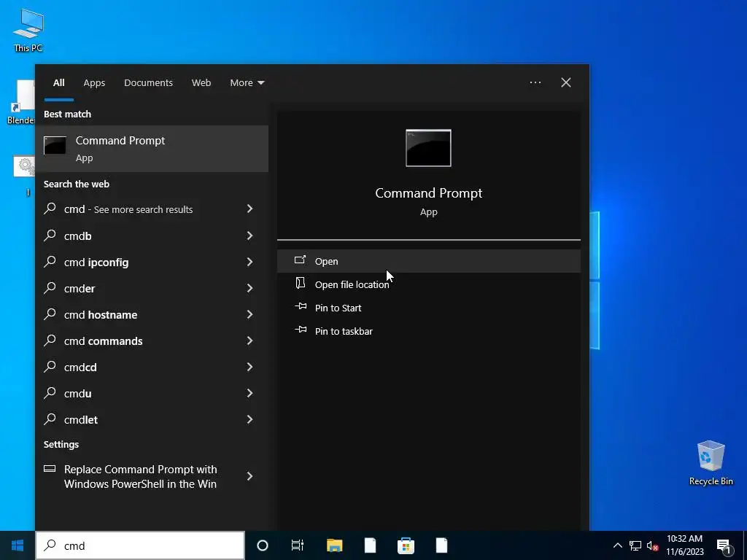Show hidden icons in system tray
Image resolution: width=747 pixels, height=560 pixels.
click(617, 545)
